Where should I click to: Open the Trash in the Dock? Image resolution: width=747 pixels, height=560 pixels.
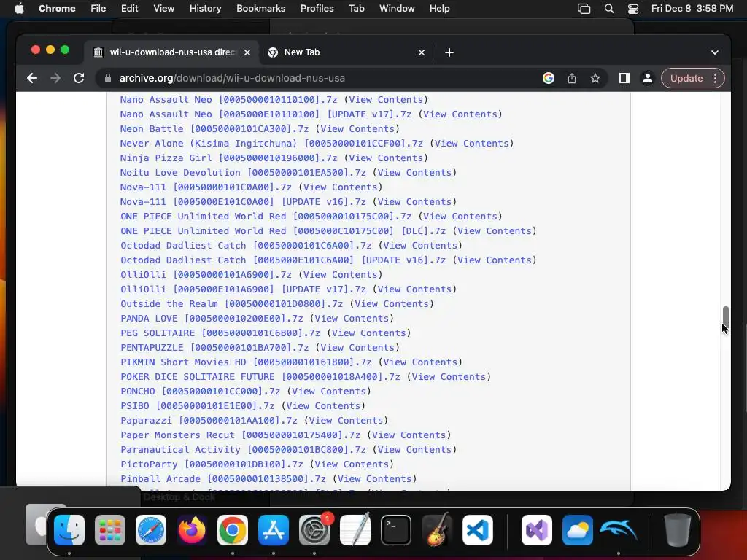[677, 530]
